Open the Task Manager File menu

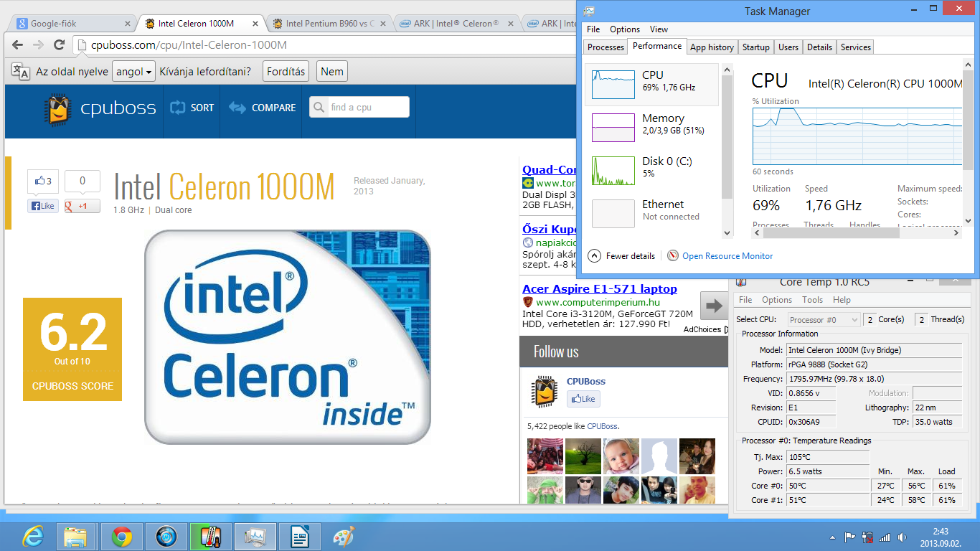(593, 29)
